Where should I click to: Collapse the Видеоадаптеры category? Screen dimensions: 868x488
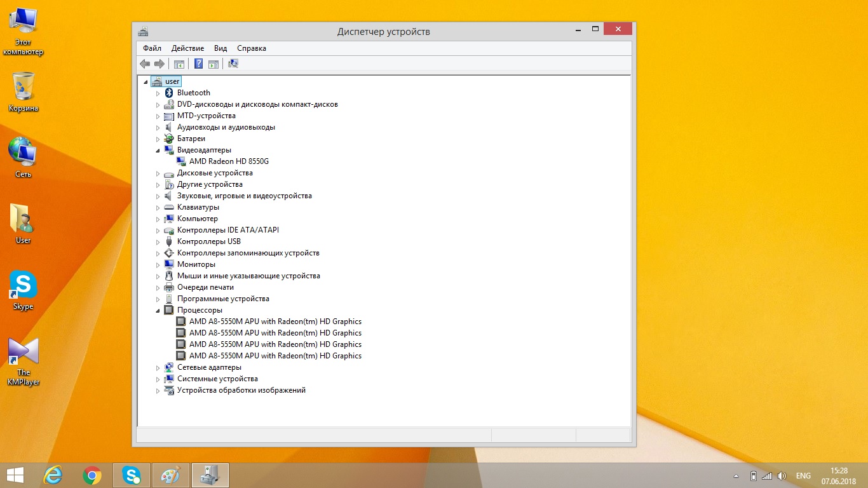click(x=158, y=151)
